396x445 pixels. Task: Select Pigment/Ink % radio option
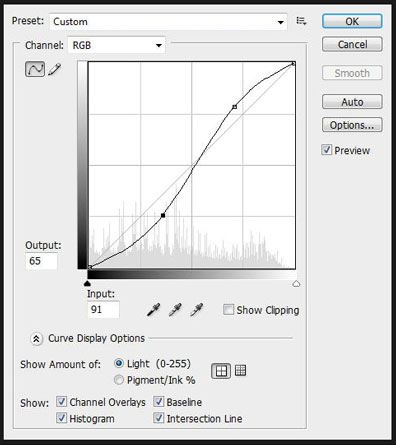pyautogui.click(x=119, y=380)
